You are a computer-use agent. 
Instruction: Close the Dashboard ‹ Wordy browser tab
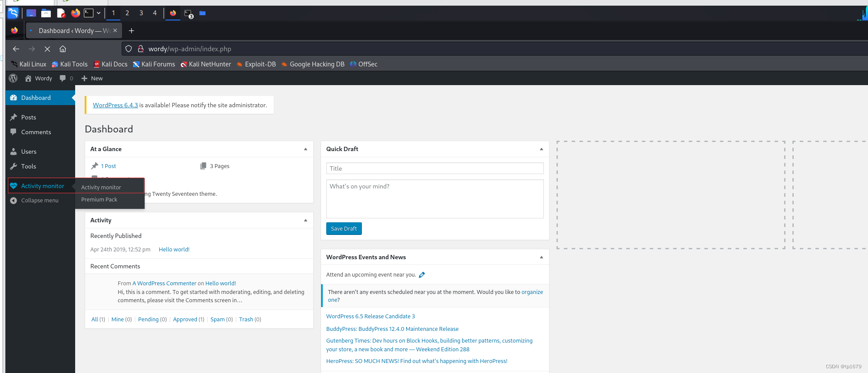point(115,31)
